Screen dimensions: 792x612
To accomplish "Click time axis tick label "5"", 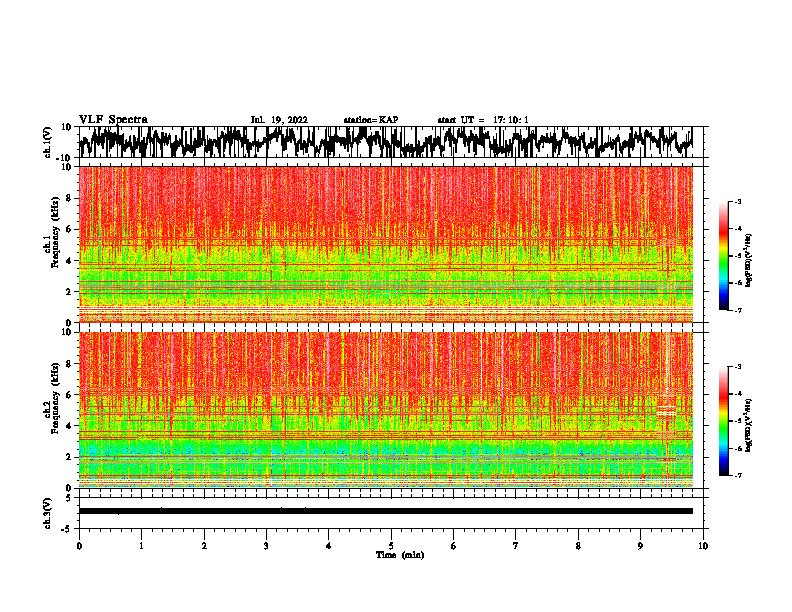I will click(391, 546).
